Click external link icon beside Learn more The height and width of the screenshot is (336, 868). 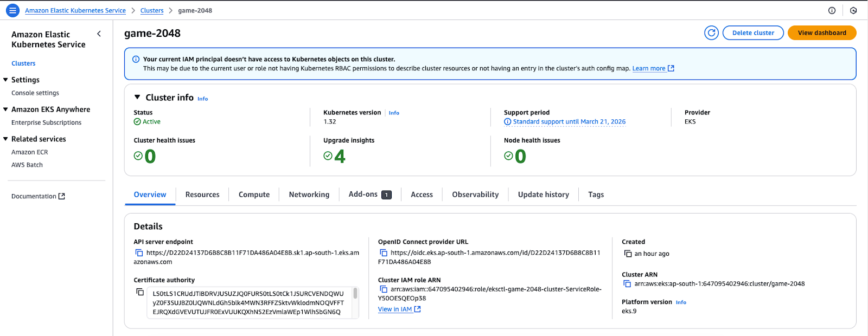coord(671,68)
